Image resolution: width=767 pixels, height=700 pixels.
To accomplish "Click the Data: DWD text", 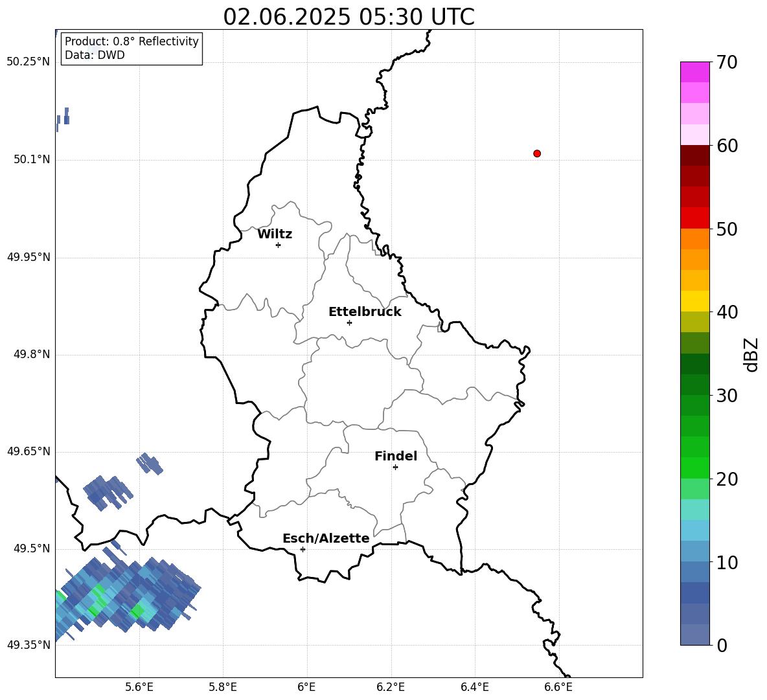I will (x=95, y=55).
